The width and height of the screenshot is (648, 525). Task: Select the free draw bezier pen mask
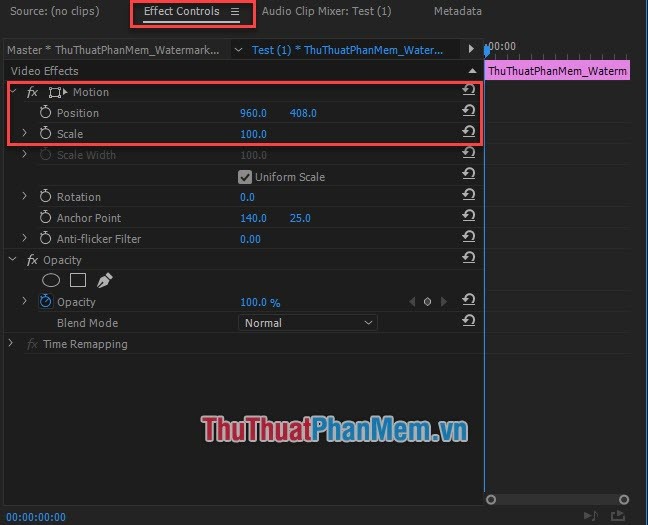(x=105, y=280)
